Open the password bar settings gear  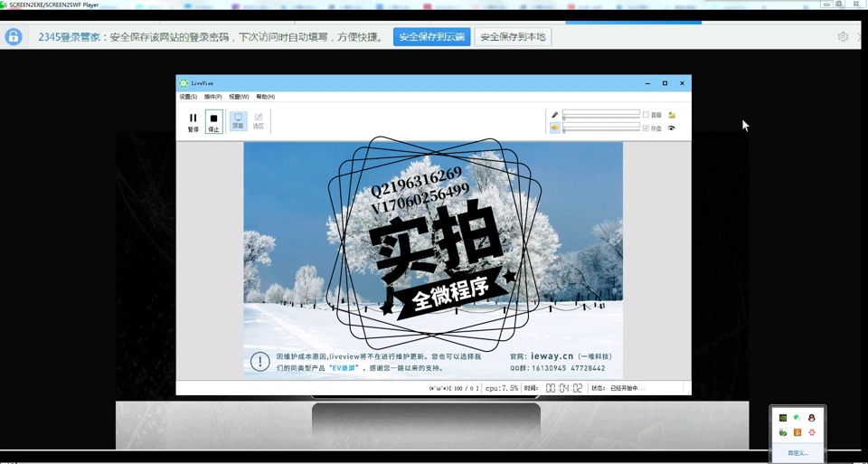tap(843, 37)
